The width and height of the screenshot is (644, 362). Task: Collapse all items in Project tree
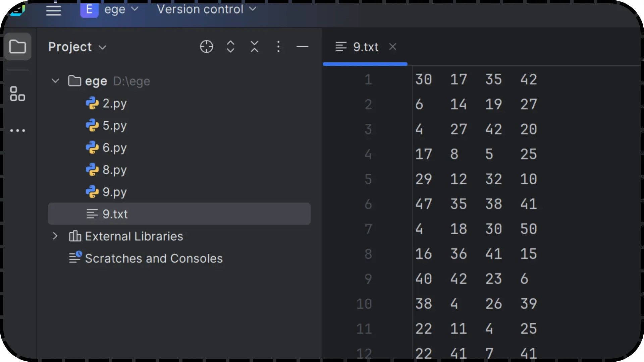tap(255, 47)
